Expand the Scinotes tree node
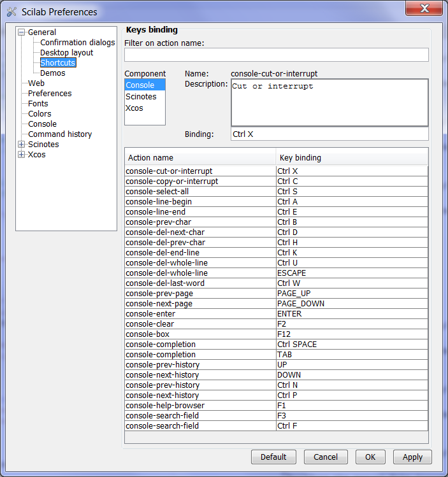Viewport: 448px width, 477px height. click(x=22, y=145)
